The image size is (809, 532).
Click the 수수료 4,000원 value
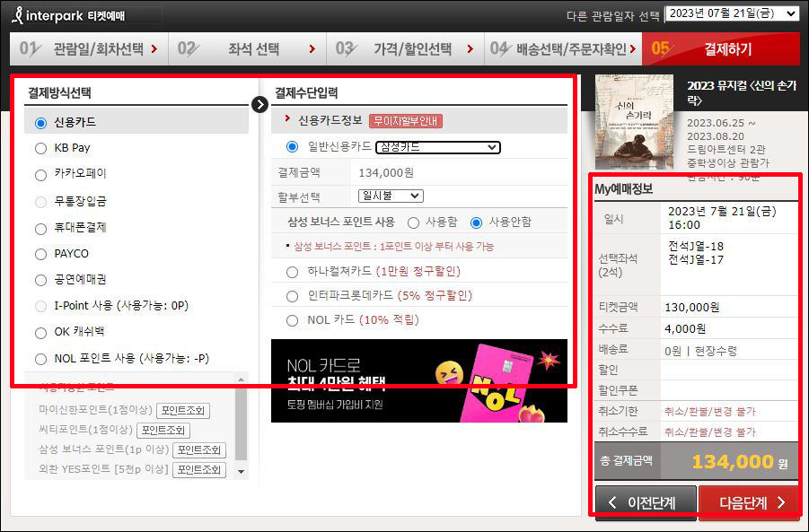pyautogui.click(x=685, y=329)
